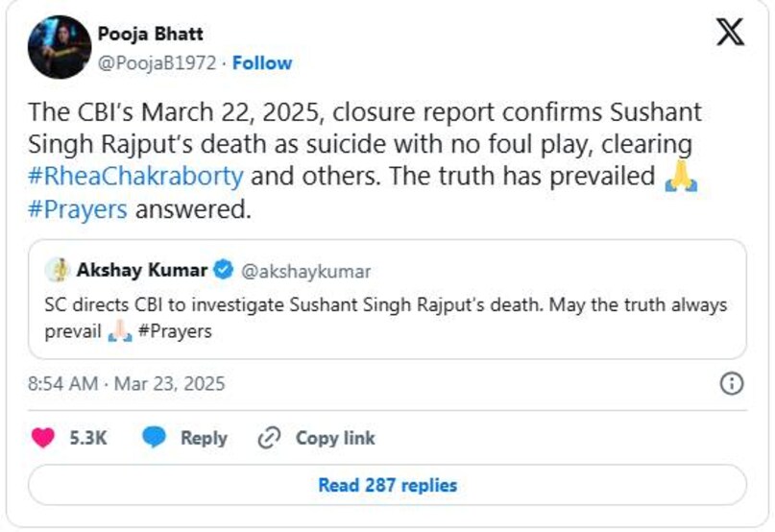Follow the PoojaB1972 account
Image resolution: width=775 pixels, height=532 pixels.
(x=262, y=63)
